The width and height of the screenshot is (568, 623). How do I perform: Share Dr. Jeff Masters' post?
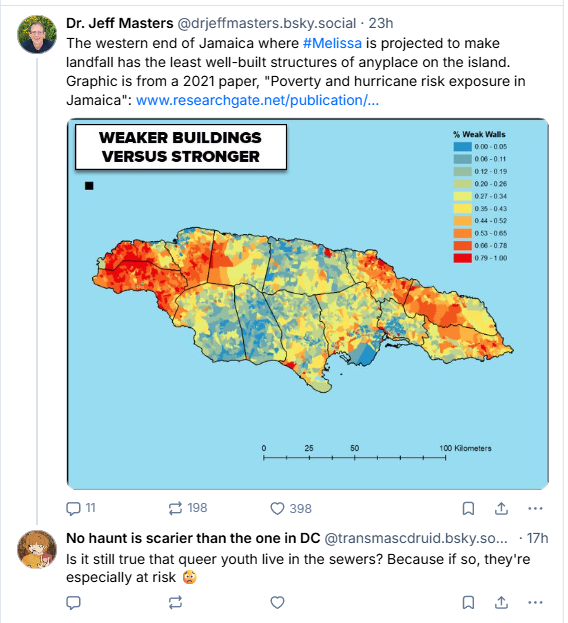(x=501, y=508)
